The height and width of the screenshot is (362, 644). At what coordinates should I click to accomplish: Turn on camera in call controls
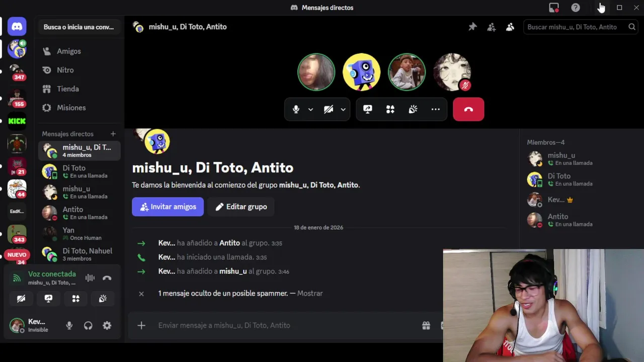(x=329, y=109)
